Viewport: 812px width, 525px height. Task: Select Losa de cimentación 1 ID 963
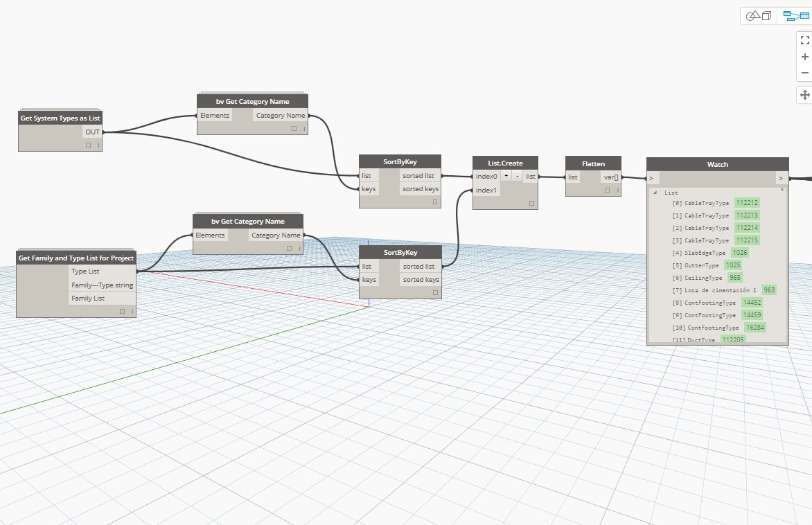coord(769,290)
